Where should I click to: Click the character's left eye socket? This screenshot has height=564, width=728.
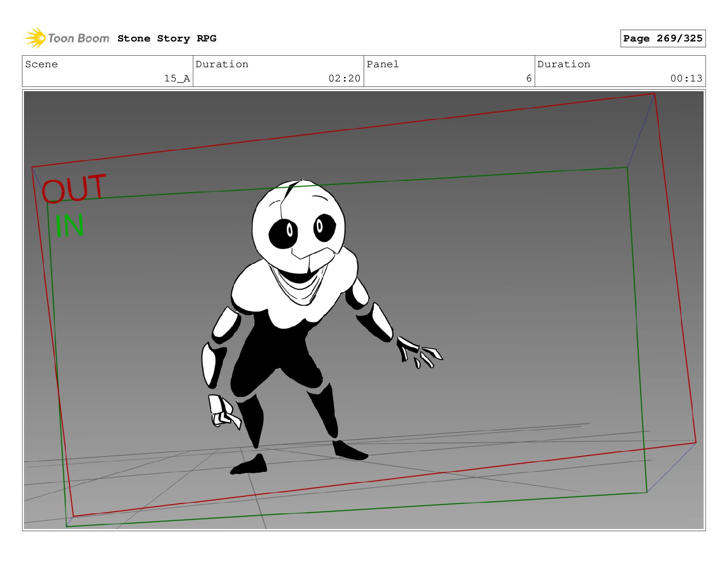point(283,229)
